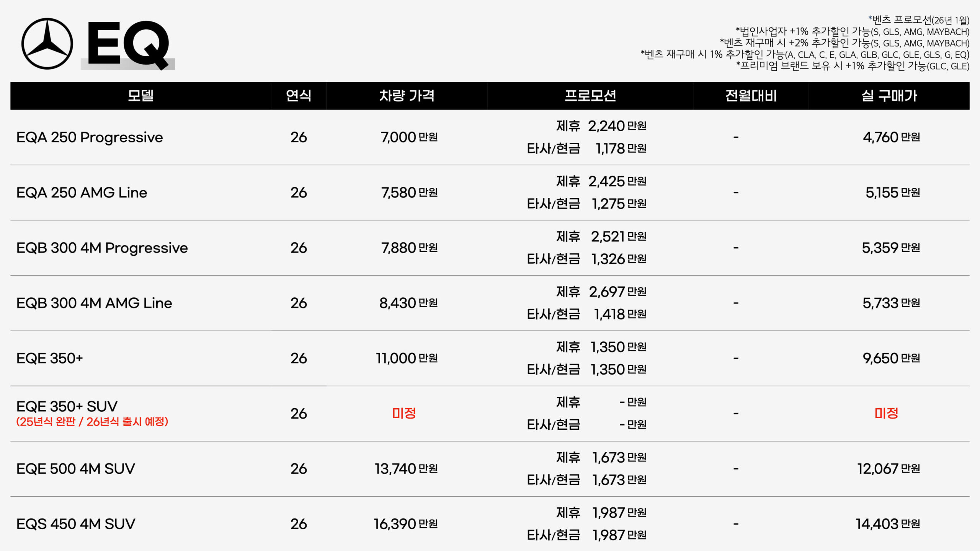Click the 전월대비 column header

[x=751, y=96]
